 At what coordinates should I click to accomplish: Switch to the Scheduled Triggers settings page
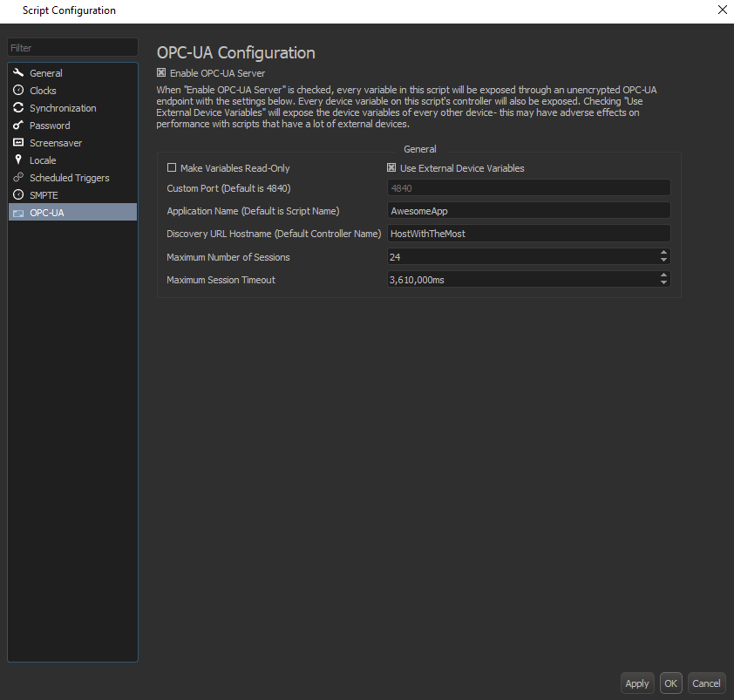[x=70, y=178]
